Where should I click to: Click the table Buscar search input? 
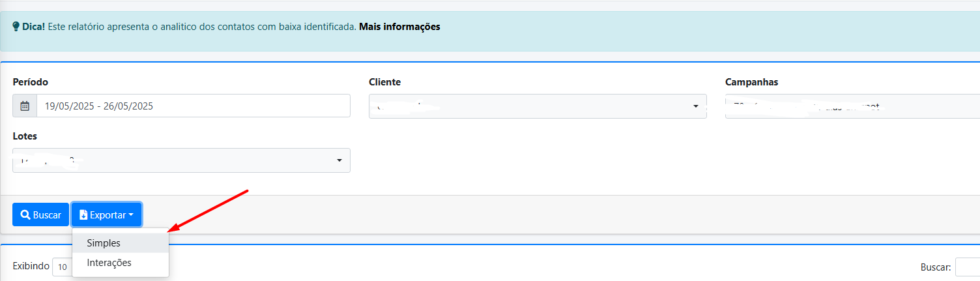click(x=967, y=267)
